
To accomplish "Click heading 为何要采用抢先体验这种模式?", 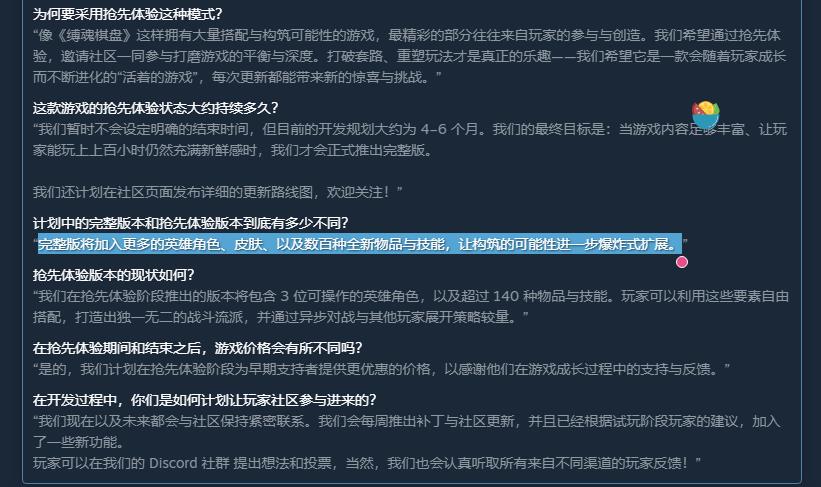I will [127, 14].
